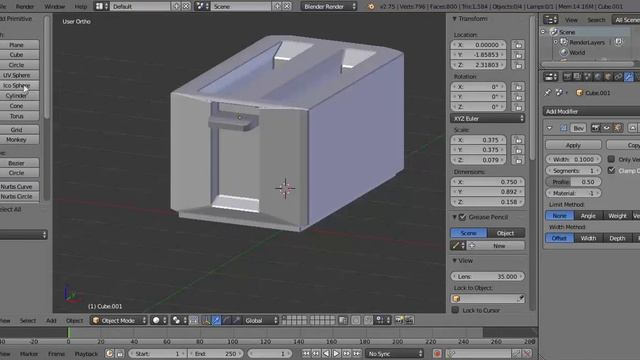Jump to the timeline start frame
The image size is (640, 360).
coord(306,353)
